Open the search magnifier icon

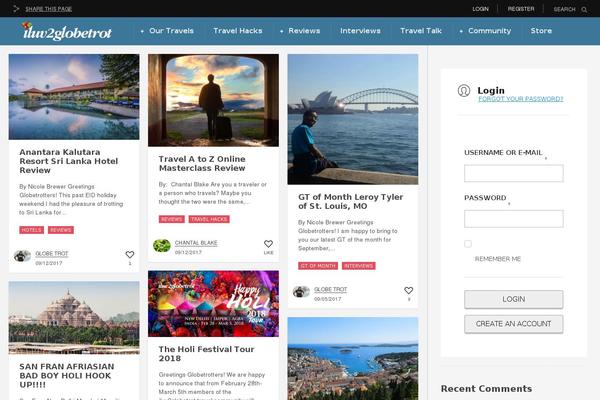[584, 9]
